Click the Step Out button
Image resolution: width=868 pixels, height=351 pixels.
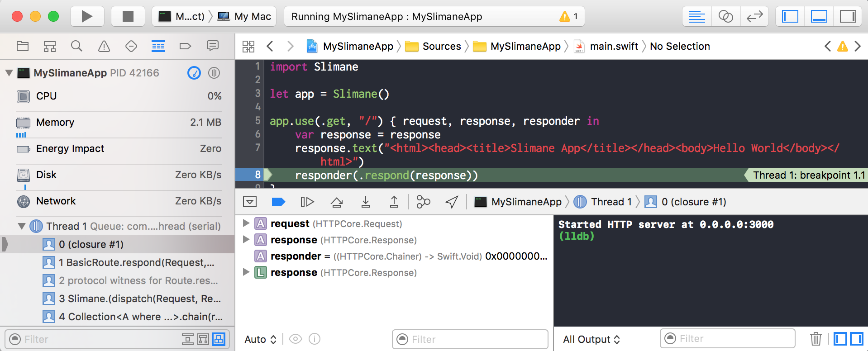click(x=394, y=202)
